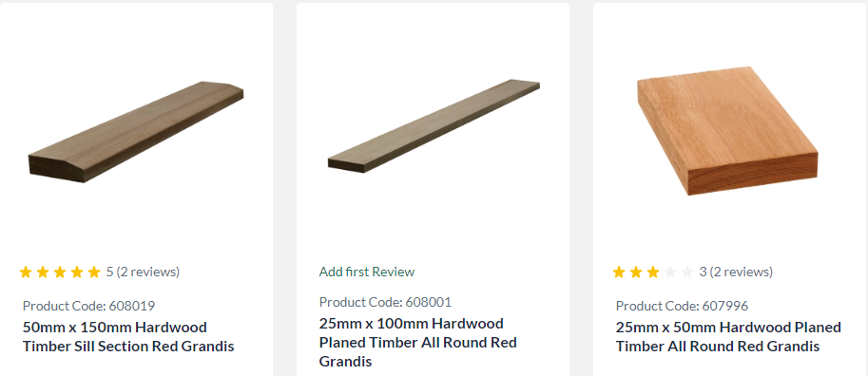
Task: Click first gold star of Sill Section rating
Action: click(x=26, y=273)
